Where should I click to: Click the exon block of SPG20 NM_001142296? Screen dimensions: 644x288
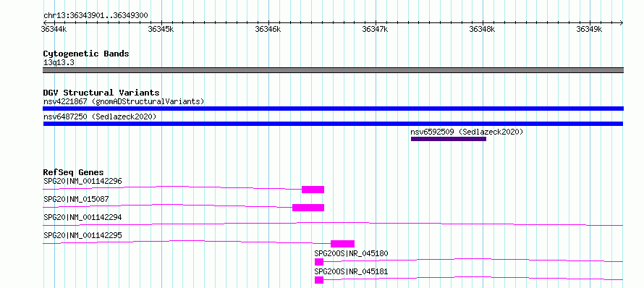[313, 190]
